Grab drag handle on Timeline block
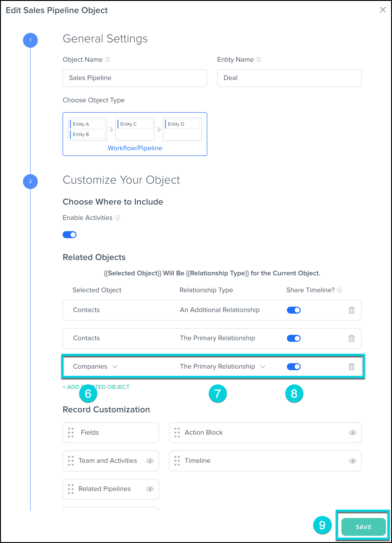Image resolution: width=392 pixels, height=543 pixels. tap(177, 461)
